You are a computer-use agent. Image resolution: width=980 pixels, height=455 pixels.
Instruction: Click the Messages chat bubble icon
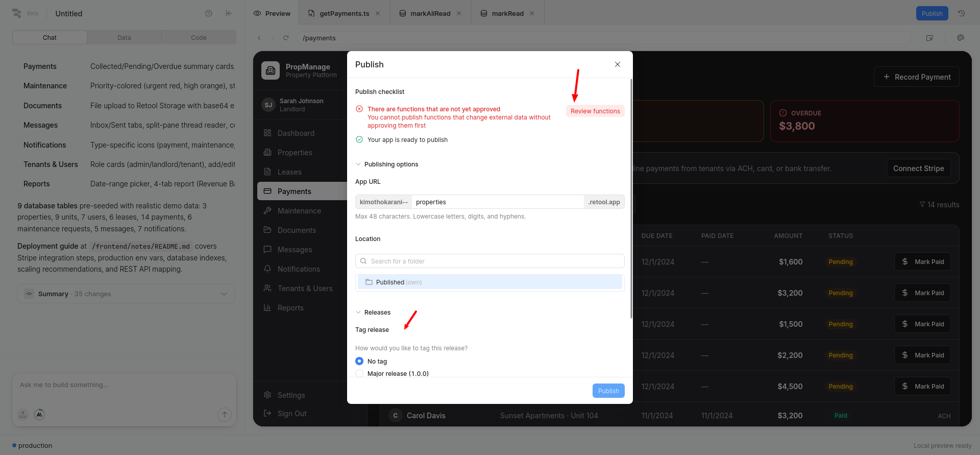(x=267, y=249)
